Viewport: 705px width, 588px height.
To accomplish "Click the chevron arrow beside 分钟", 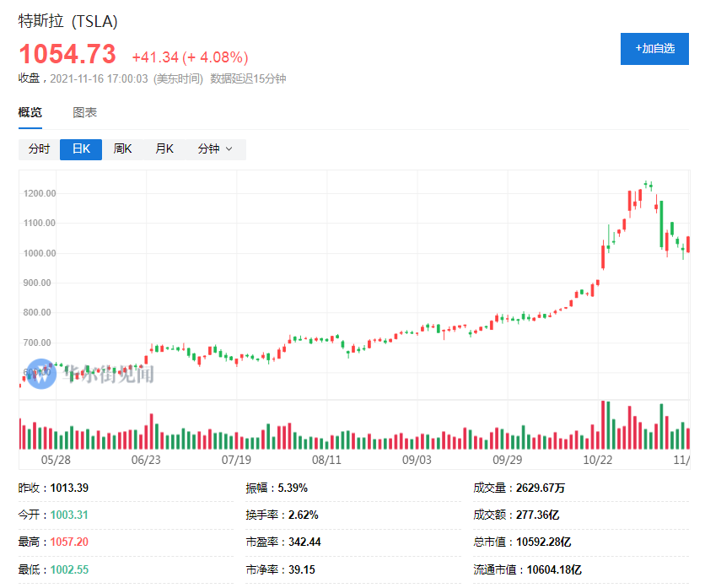I will pyautogui.click(x=229, y=149).
